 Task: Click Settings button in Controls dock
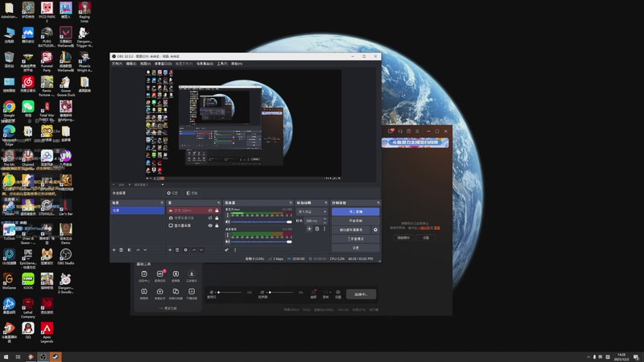355,248
